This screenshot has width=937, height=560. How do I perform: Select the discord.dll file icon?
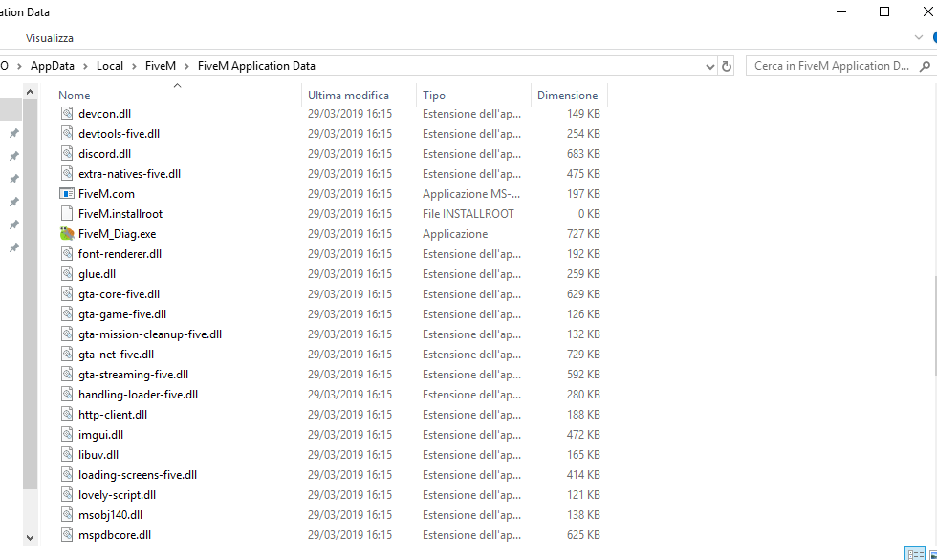pyautogui.click(x=66, y=153)
